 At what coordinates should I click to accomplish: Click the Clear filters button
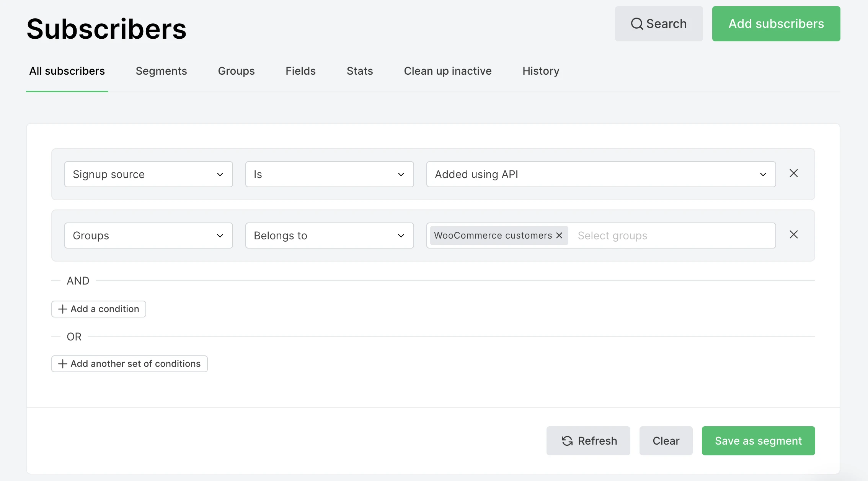[666, 441]
